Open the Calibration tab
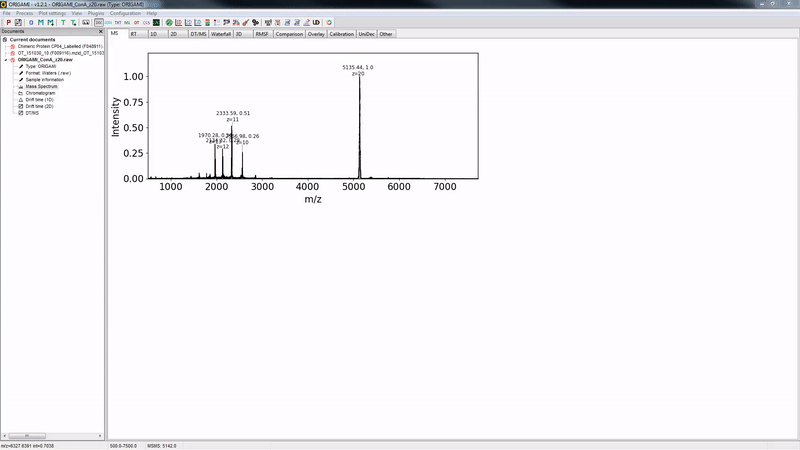 tap(341, 34)
